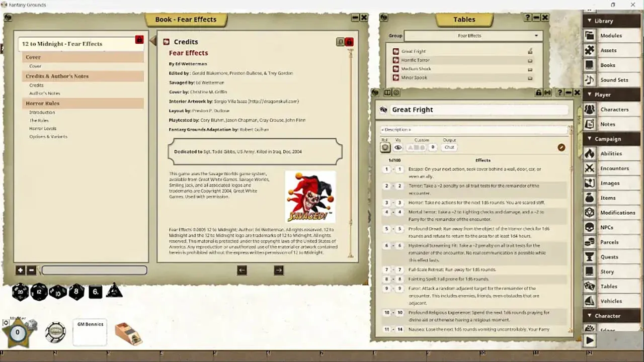Collapse the Horror Rules chapter
This screenshot has width=644, height=362.
pyautogui.click(x=83, y=104)
